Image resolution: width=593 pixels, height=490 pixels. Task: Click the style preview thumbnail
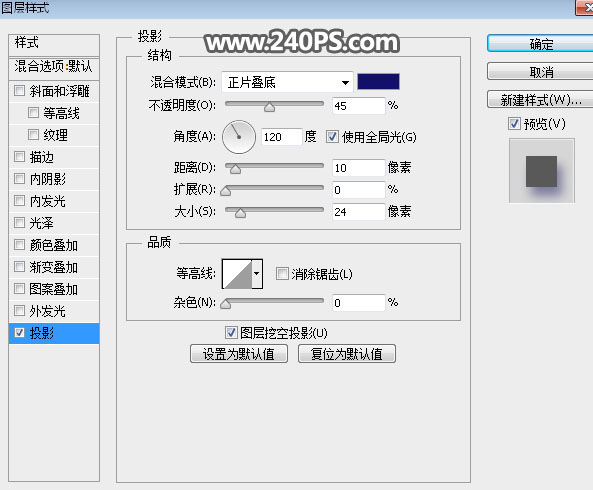[x=542, y=171]
